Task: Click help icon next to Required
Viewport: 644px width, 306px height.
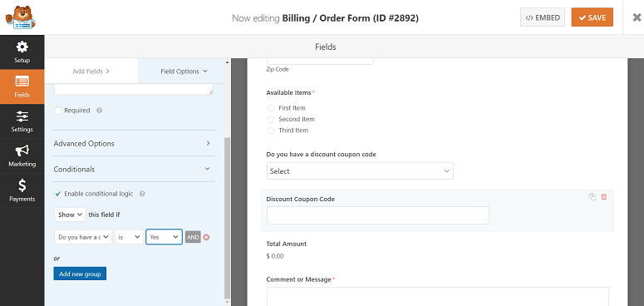Action: coord(99,111)
